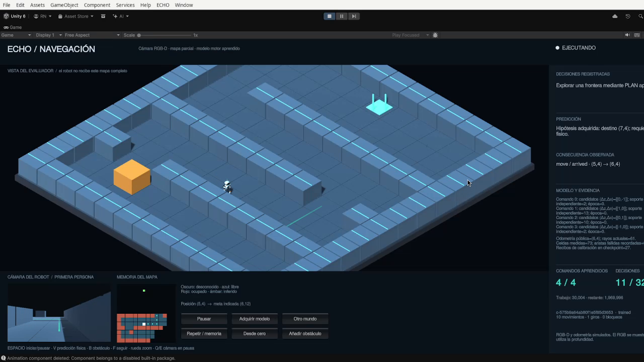Stop play mode with the stop button
The image size is (644, 362).
click(x=330, y=16)
